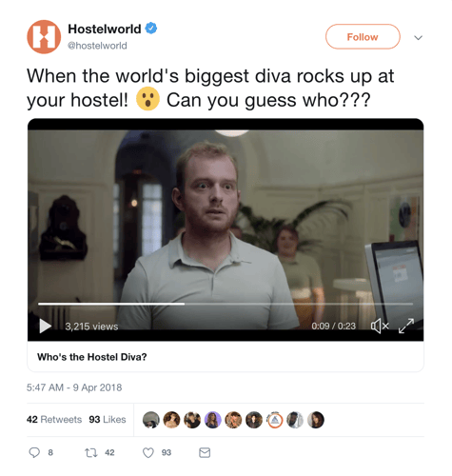Open the tweet options chevron menu
This screenshot has width=452, height=476.
tap(418, 38)
